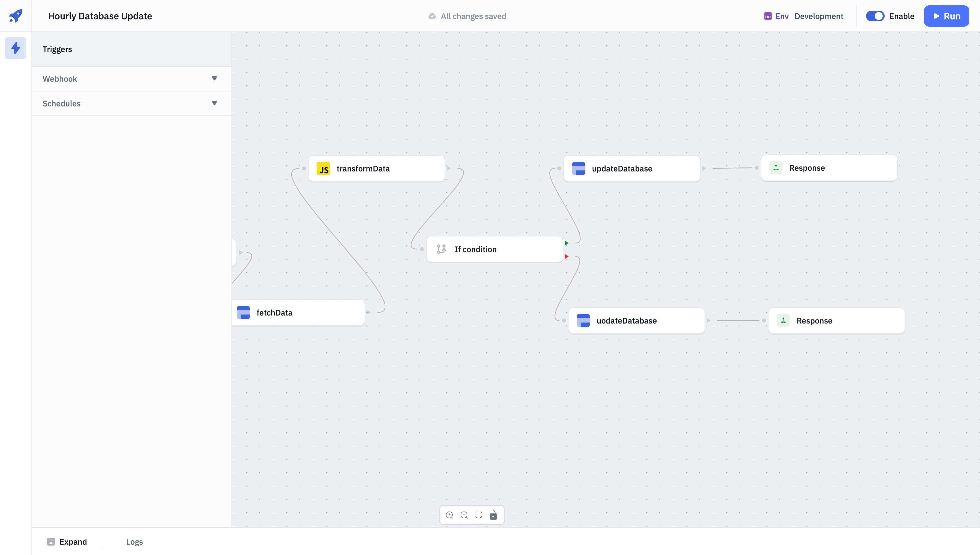Click the database icon on fetchData node
Image resolution: width=980 pixels, height=555 pixels.
pos(243,313)
